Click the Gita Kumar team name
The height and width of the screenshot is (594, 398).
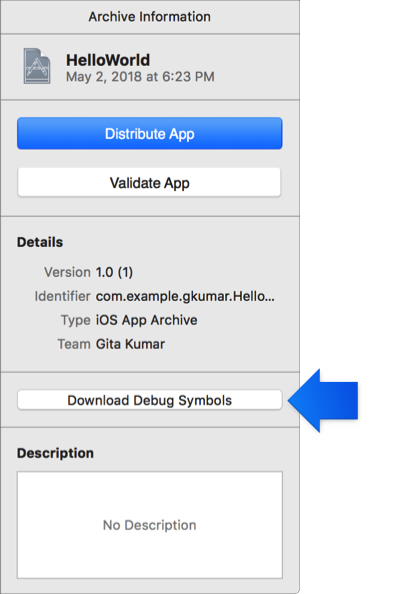point(130,344)
